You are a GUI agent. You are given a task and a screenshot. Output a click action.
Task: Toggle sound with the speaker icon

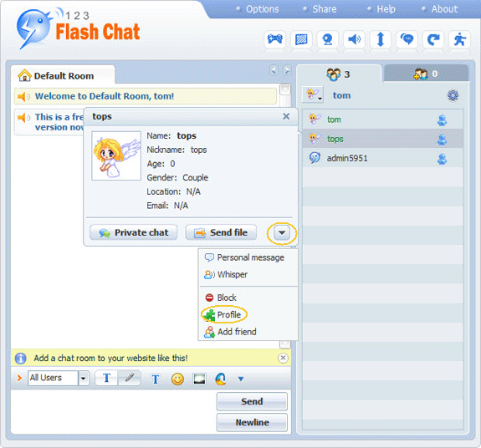pyautogui.click(x=354, y=39)
